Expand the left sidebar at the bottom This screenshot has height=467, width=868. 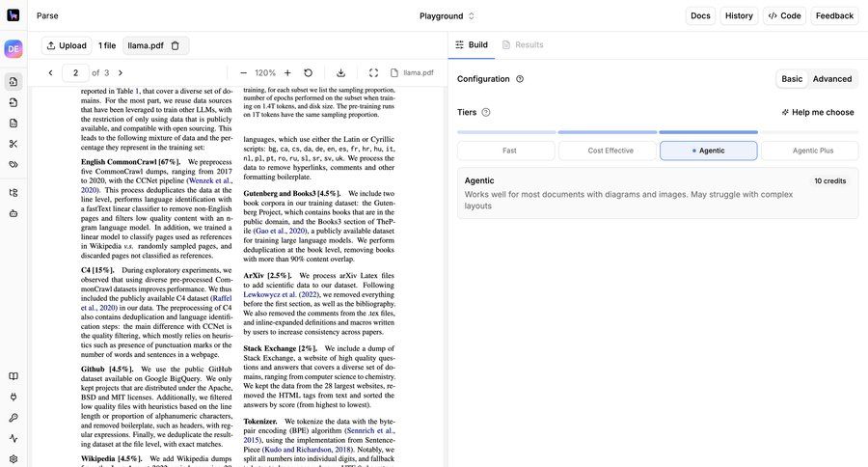[14, 461]
